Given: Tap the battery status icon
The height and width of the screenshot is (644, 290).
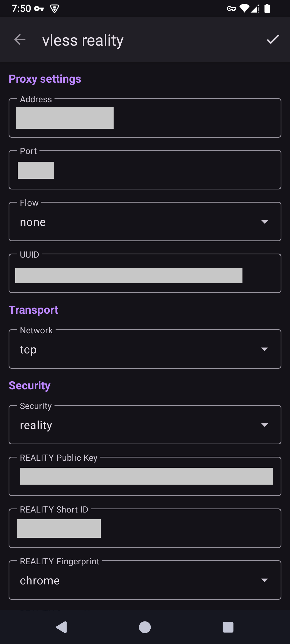Looking at the screenshot, I should (x=267, y=9).
